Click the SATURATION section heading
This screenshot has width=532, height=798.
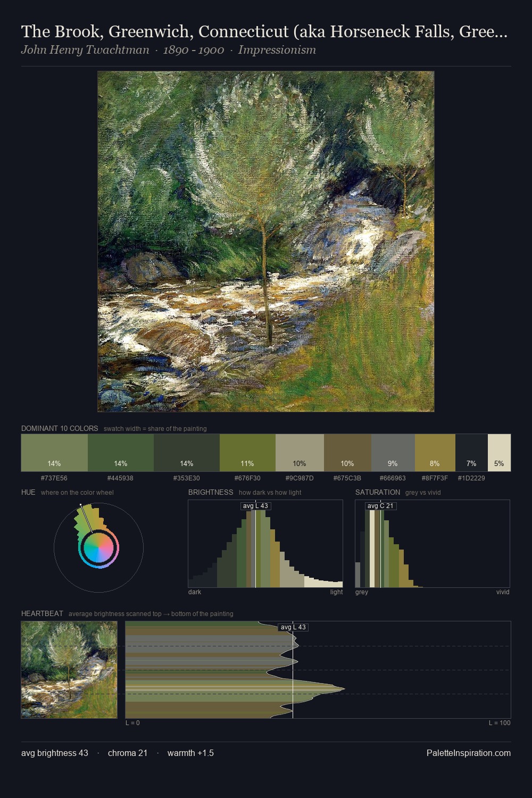click(x=378, y=492)
